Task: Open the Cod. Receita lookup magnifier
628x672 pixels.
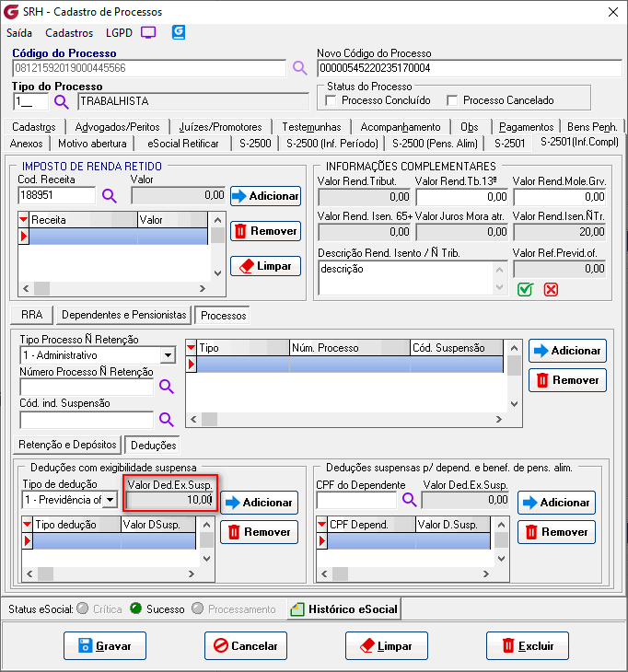Action: 110,195
